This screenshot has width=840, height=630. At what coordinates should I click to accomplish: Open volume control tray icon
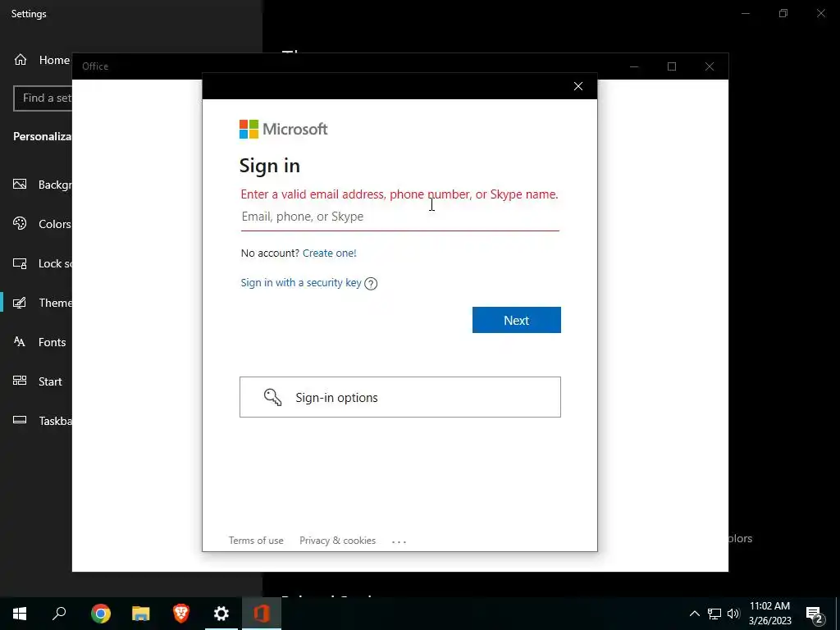733,614
